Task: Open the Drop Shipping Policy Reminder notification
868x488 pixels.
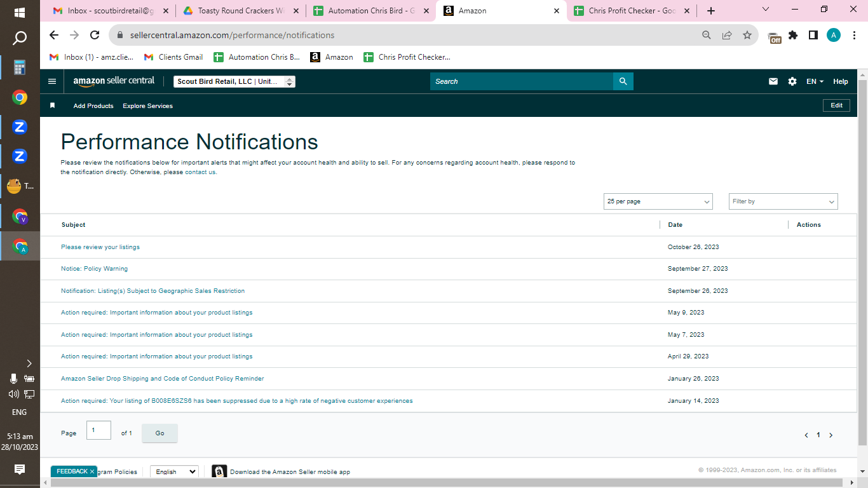Action: coord(162,379)
